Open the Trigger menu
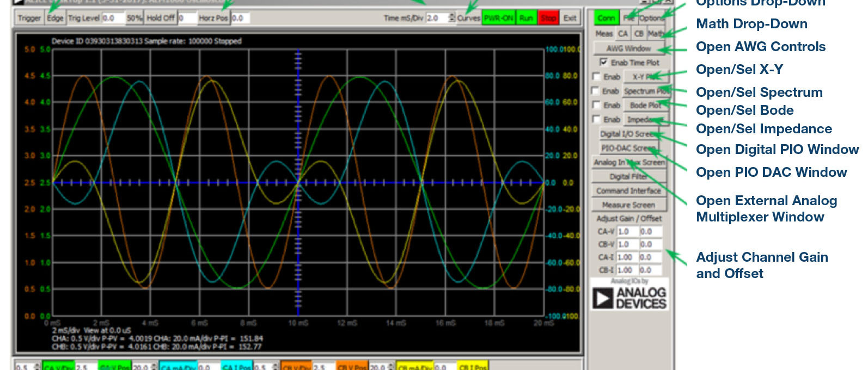The height and width of the screenshot is (370, 868). (29, 18)
